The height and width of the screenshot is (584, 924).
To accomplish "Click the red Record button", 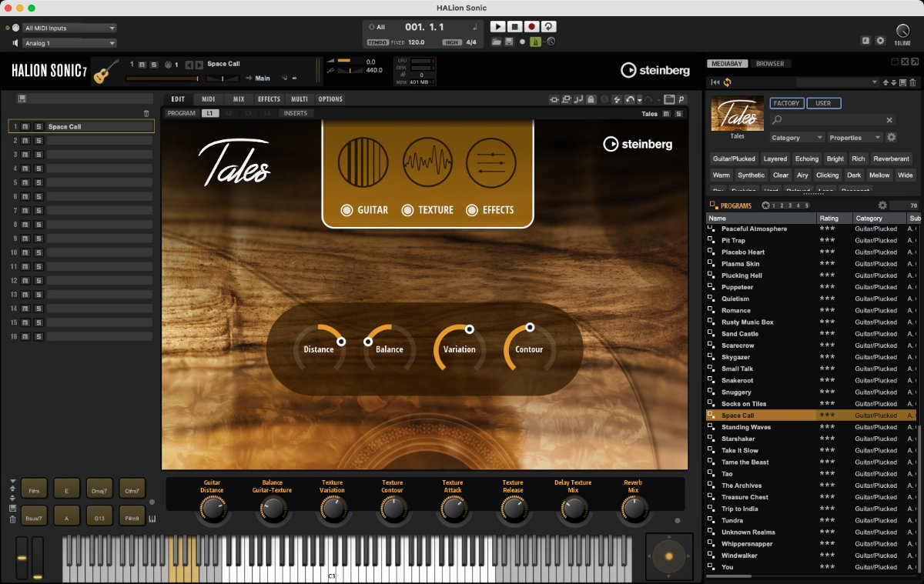I will [x=531, y=27].
